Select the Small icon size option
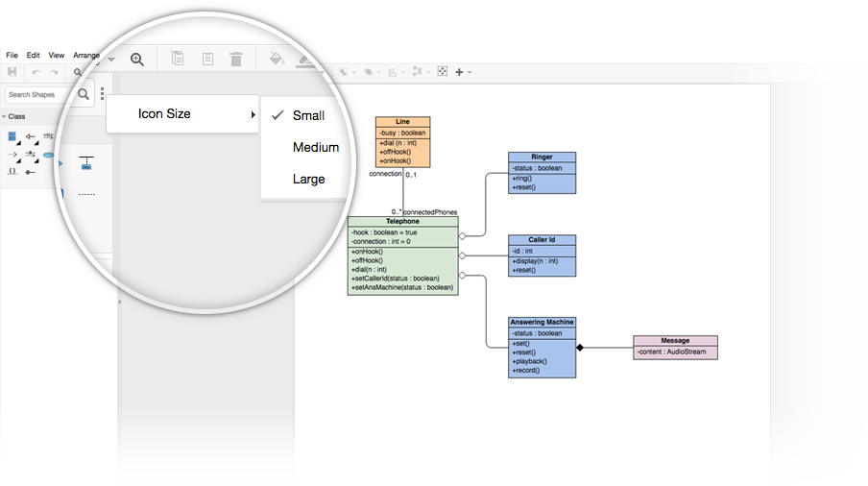The image size is (868, 486). (308, 115)
